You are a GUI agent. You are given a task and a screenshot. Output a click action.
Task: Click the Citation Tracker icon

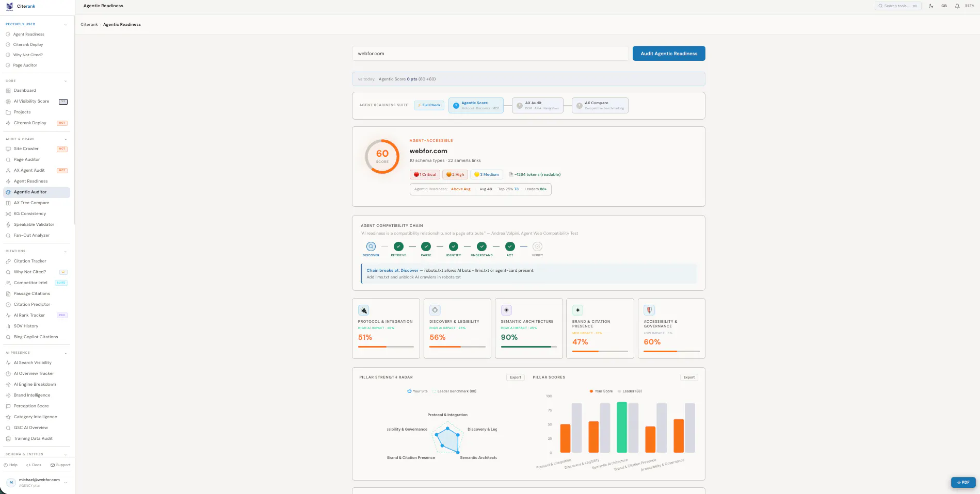pyautogui.click(x=8, y=261)
